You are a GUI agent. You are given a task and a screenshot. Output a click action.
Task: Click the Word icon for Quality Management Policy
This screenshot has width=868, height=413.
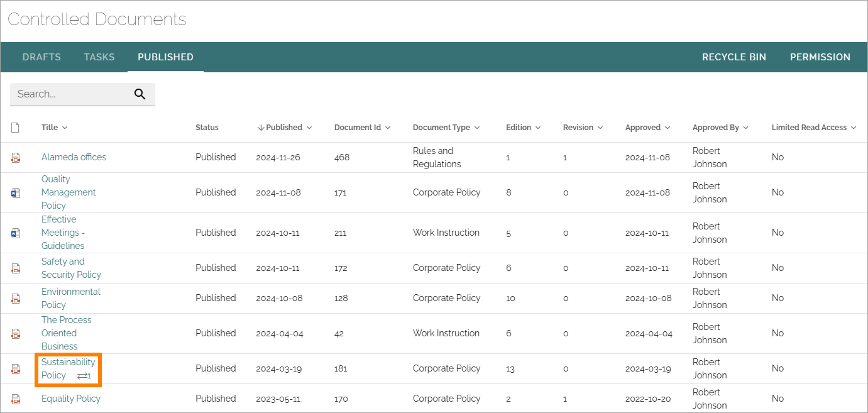coord(16,193)
